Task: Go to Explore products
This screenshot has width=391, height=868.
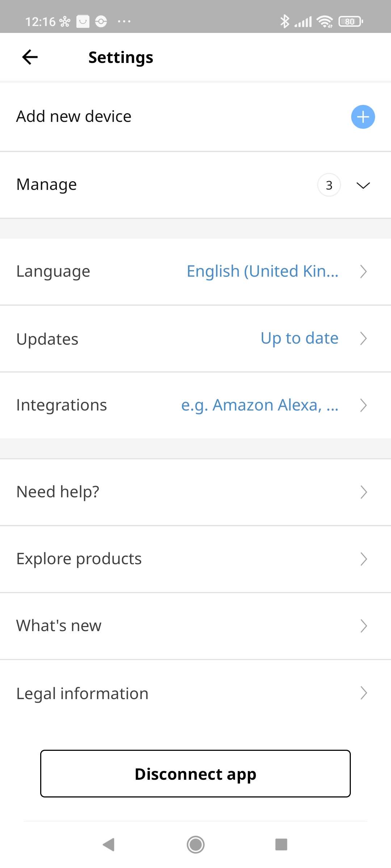Action: coord(79,559)
